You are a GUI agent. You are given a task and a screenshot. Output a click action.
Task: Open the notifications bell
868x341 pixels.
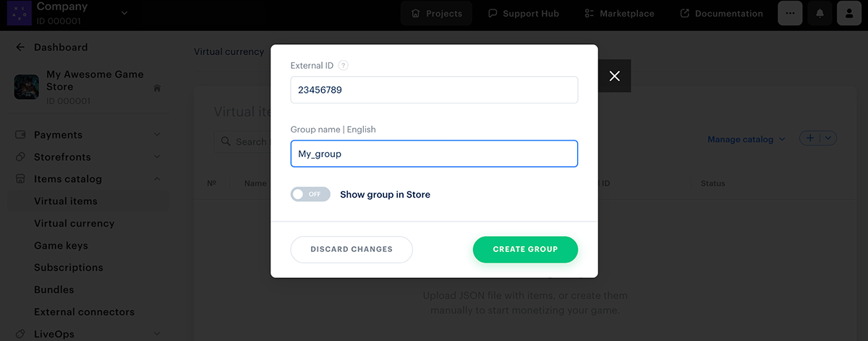click(x=820, y=13)
